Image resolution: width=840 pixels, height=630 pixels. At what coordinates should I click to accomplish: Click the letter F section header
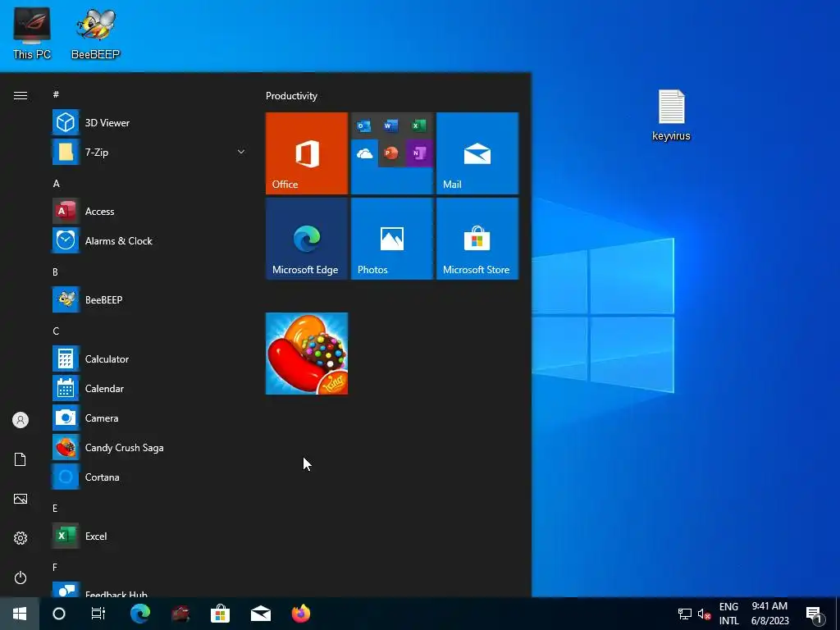(55, 568)
